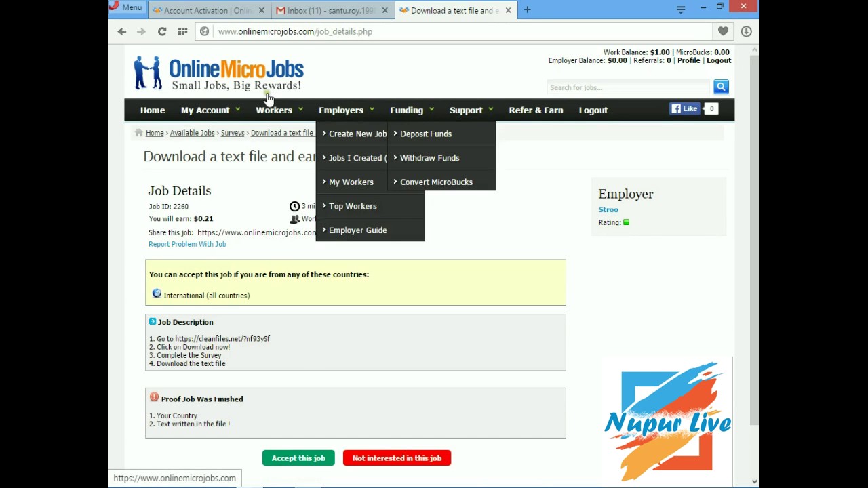Viewport: 868px width, 488px height.
Task: Select Employer Guide menu entry
Action: (370, 230)
